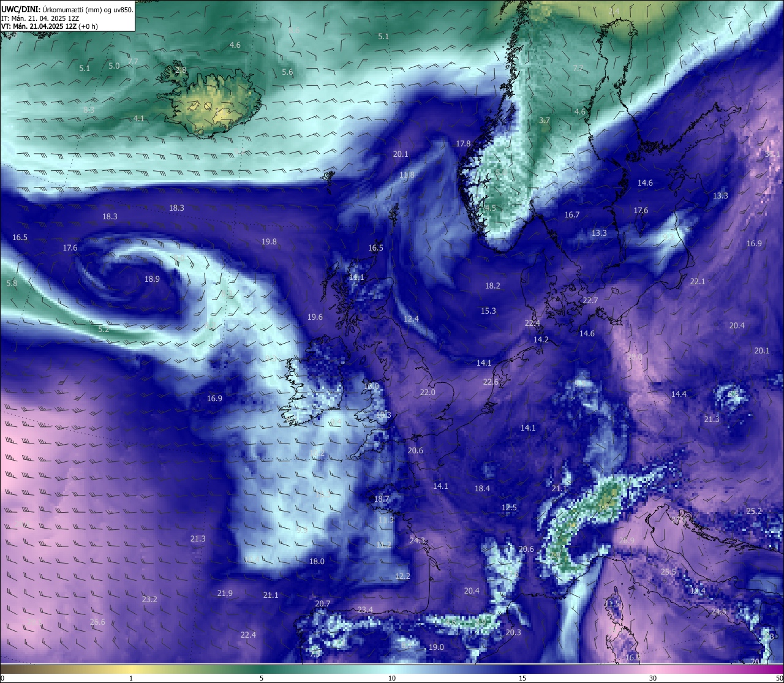
Task: Click the 14.4 value in eastern Europe
Action: pyautogui.click(x=679, y=394)
